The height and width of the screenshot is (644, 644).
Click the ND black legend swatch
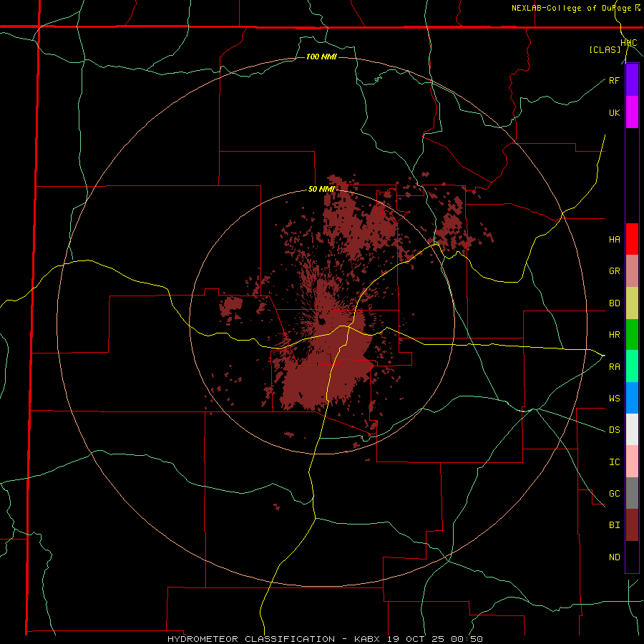point(632,557)
